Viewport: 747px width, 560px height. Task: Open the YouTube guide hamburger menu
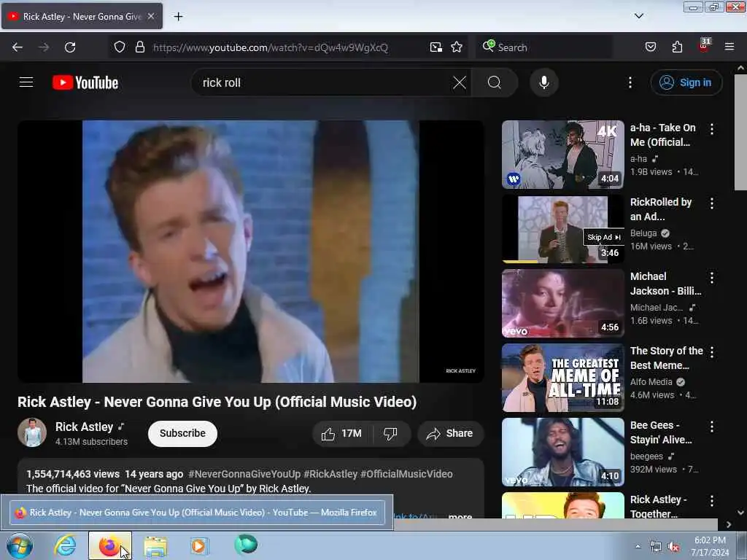26,82
